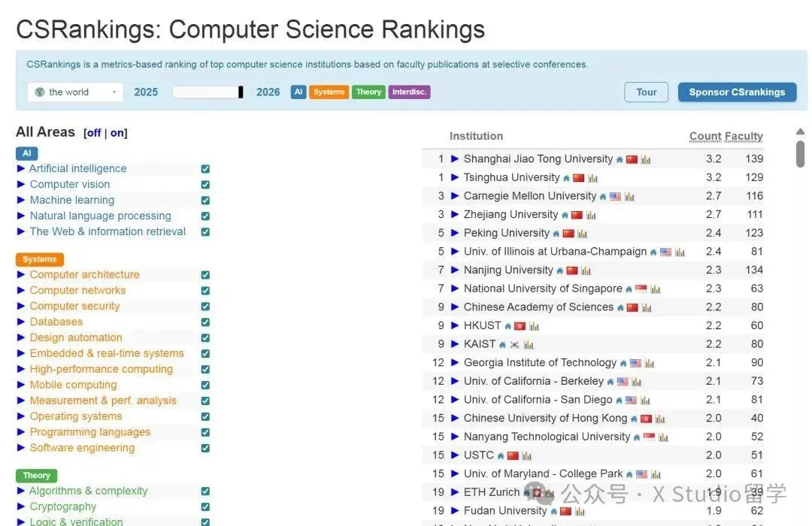Open KAIST homepage icon

coord(502,345)
